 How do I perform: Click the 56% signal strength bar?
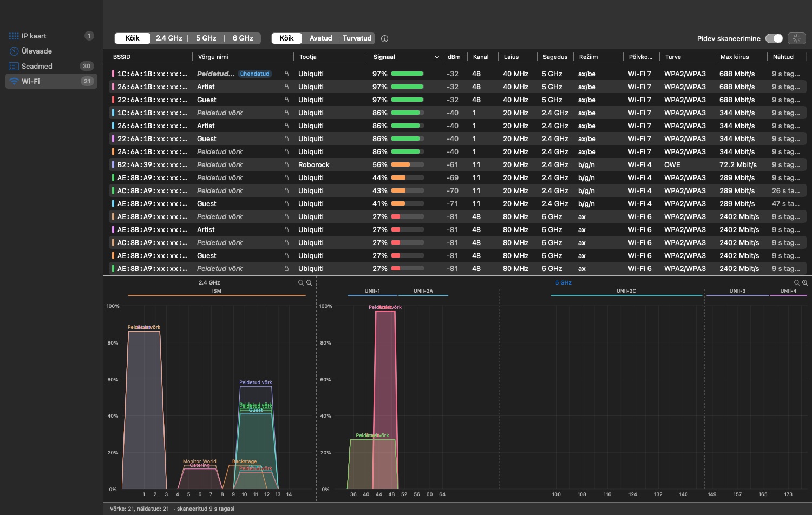(407, 164)
